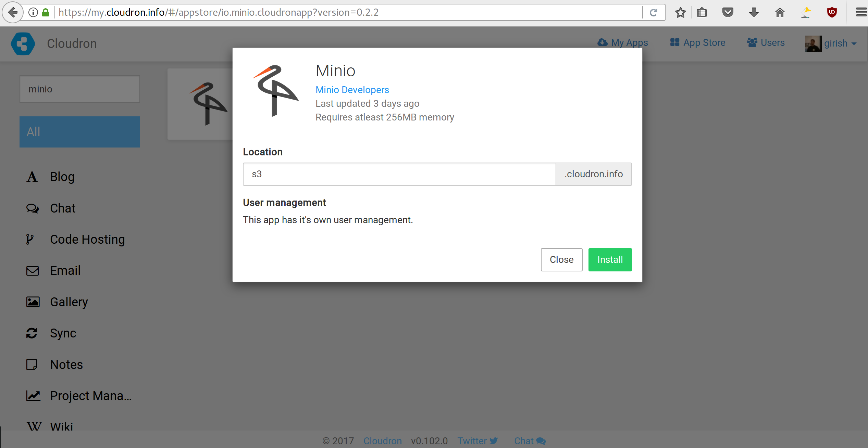The height and width of the screenshot is (448, 868).
Task: Reload the page with refresh icon
Action: click(654, 13)
